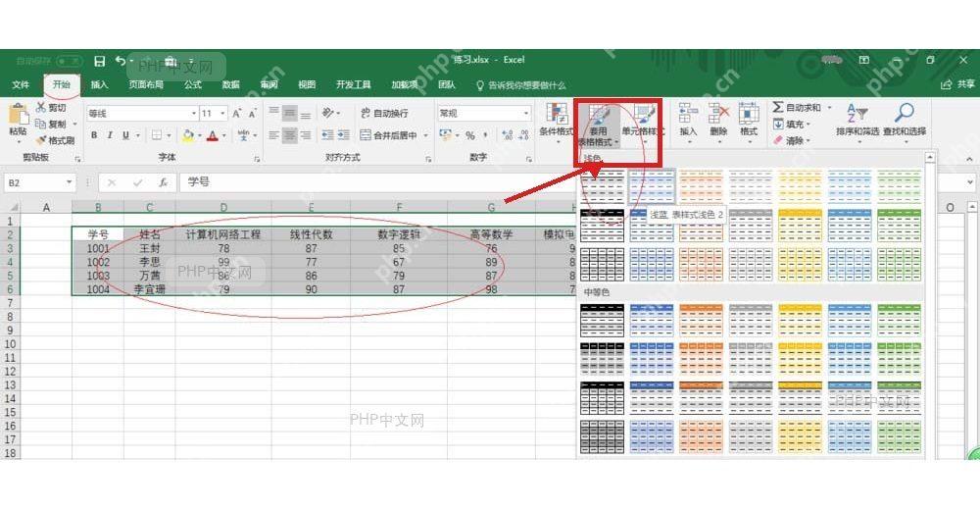Open the AutoSum dropdown arrow
This screenshot has width=980, height=510.
(829, 108)
